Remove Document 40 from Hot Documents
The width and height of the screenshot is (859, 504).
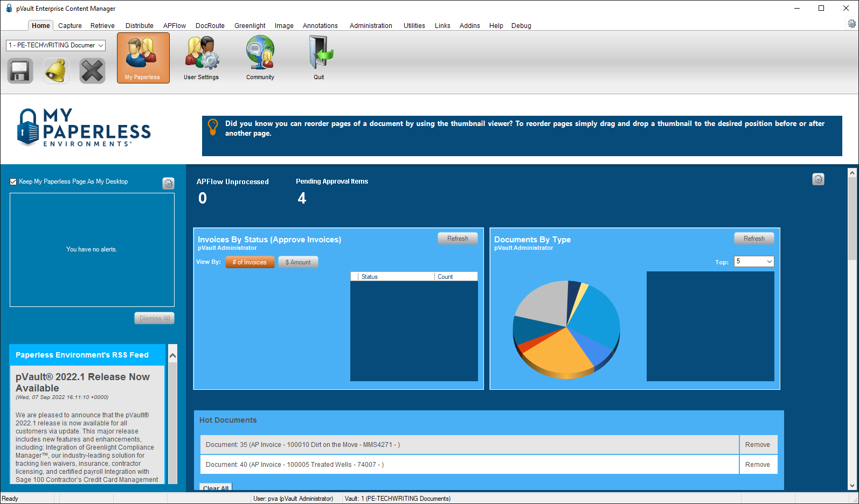coord(758,465)
